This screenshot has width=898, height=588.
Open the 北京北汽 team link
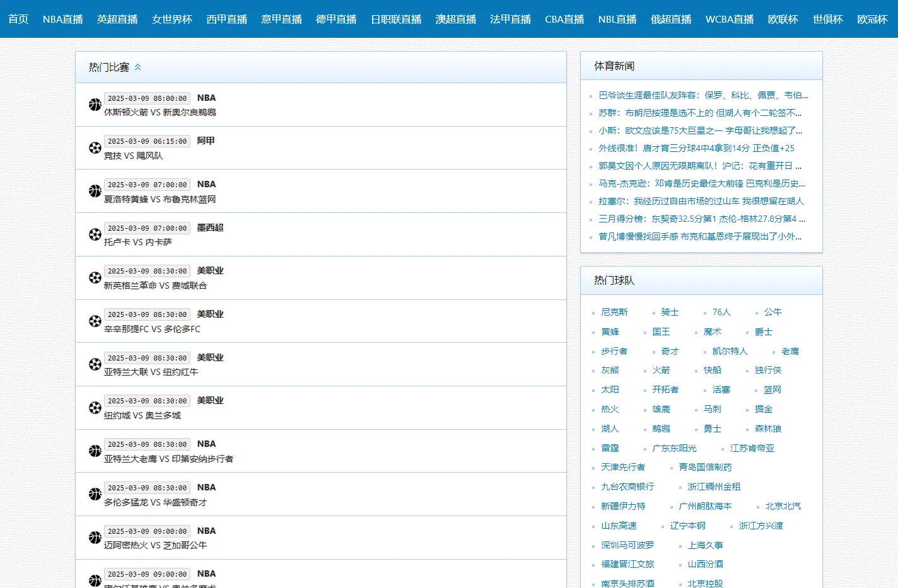tap(783, 506)
